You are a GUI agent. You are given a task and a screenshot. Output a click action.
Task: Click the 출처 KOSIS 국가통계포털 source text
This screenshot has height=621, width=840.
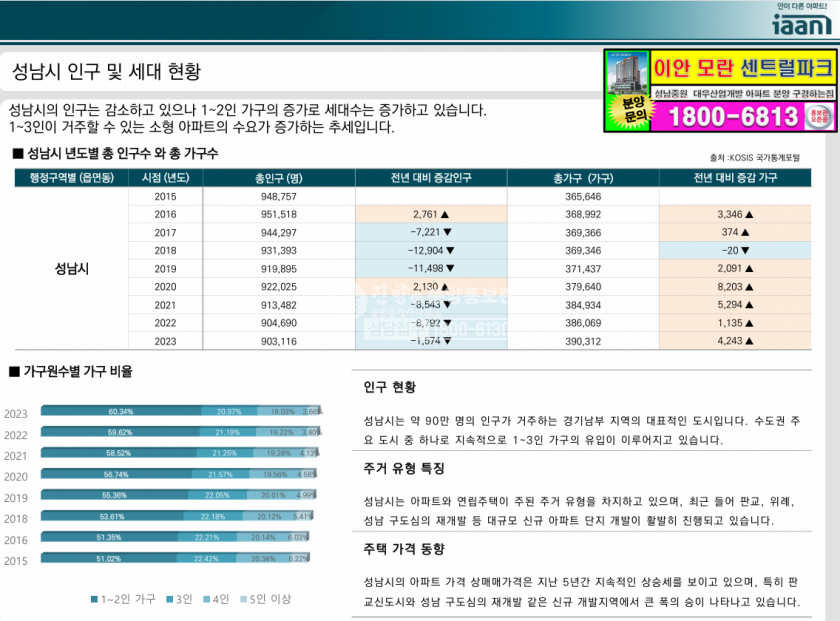754,157
